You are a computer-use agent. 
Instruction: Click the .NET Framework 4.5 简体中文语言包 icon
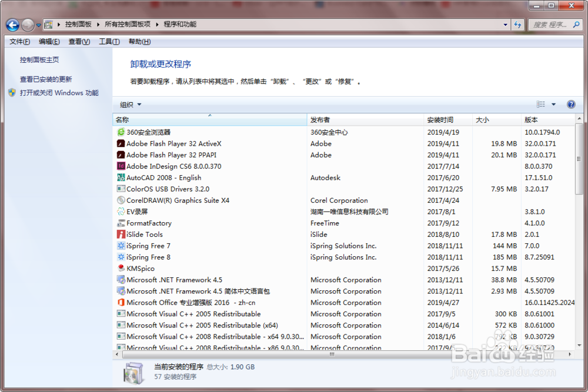coord(121,291)
